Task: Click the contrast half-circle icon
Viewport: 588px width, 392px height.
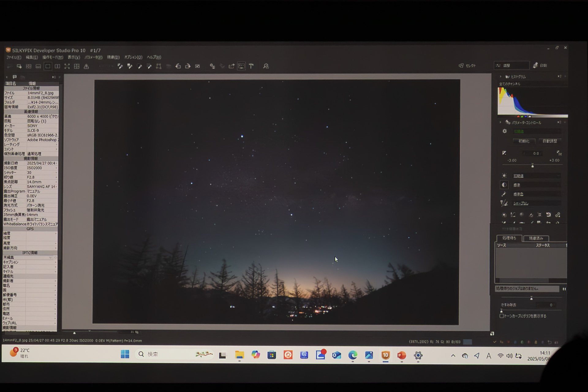Action: (504, 185)
